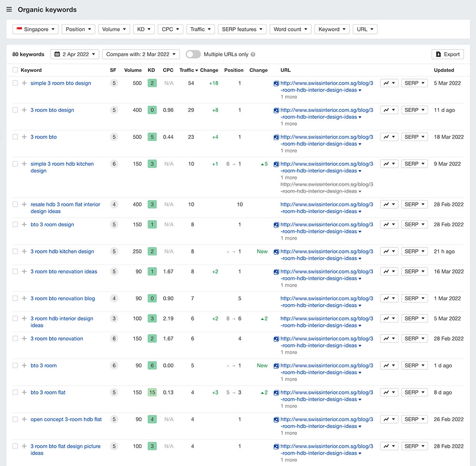
Task: Click the KD score badge for 'bto 3 room flat'
Action: 152,393
